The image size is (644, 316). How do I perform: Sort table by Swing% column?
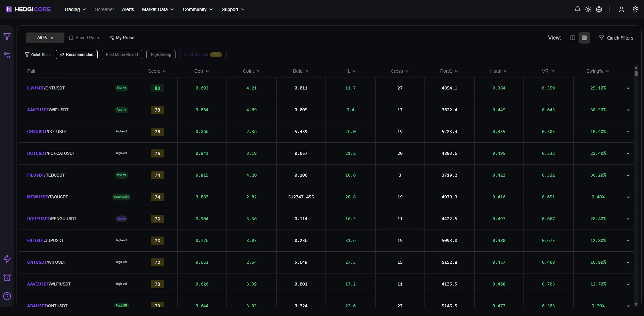coord(597,71)
